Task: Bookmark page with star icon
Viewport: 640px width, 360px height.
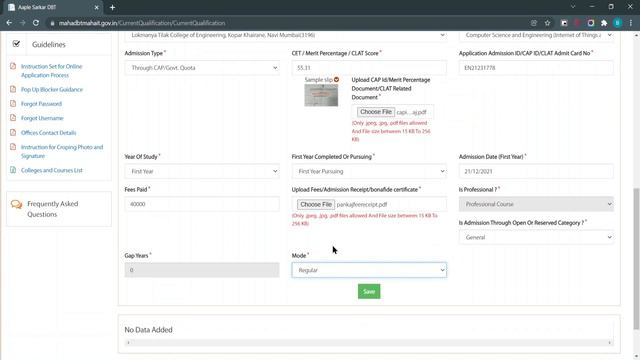Action: coord(547,23)
